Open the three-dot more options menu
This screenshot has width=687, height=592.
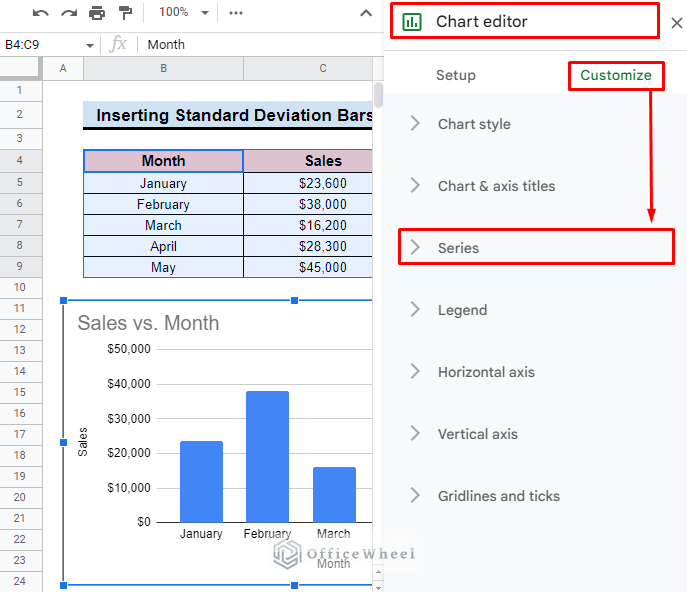(236, 13)
